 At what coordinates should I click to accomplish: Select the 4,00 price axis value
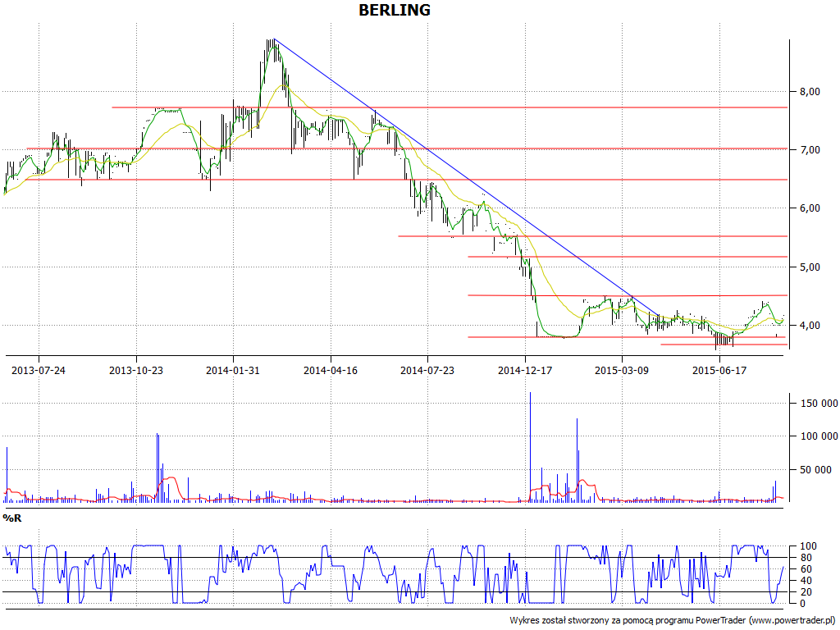(x=810, y=325)
